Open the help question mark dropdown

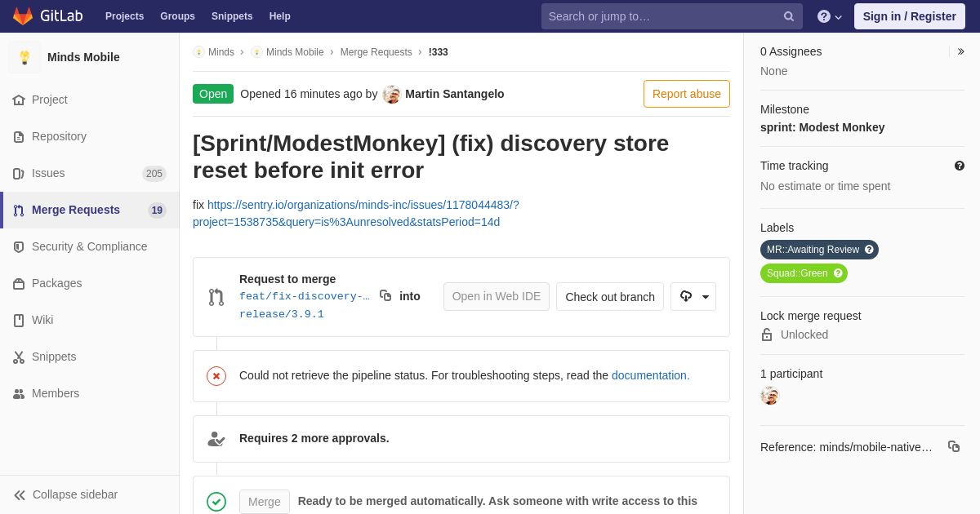click(x=830, y=16)
